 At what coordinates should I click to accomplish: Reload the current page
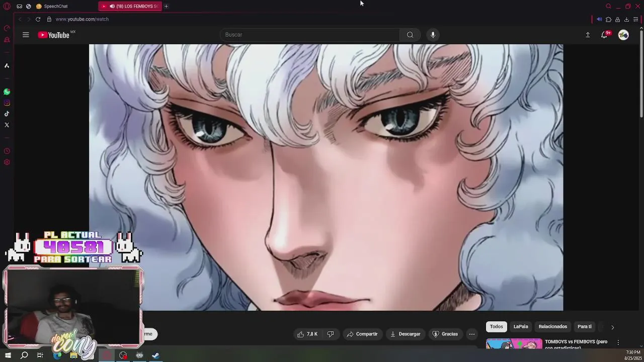[38, 19]
